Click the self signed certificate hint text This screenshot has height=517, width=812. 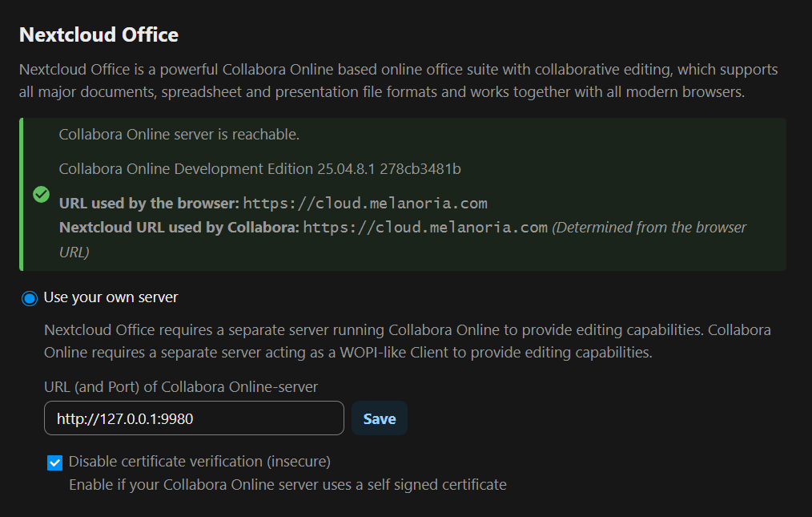pos(287,485)
